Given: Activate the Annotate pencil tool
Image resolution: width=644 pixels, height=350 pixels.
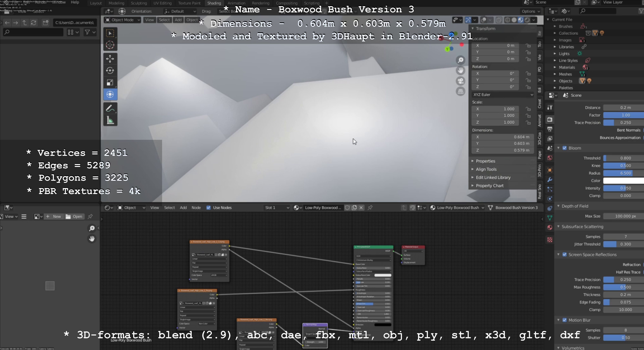Looking at the screenshot, I should pyautogui.click(x=110, y=109).
